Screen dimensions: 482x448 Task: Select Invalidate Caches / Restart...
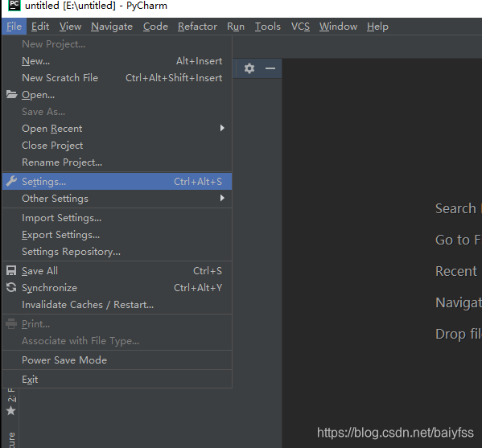coord(117,305)
